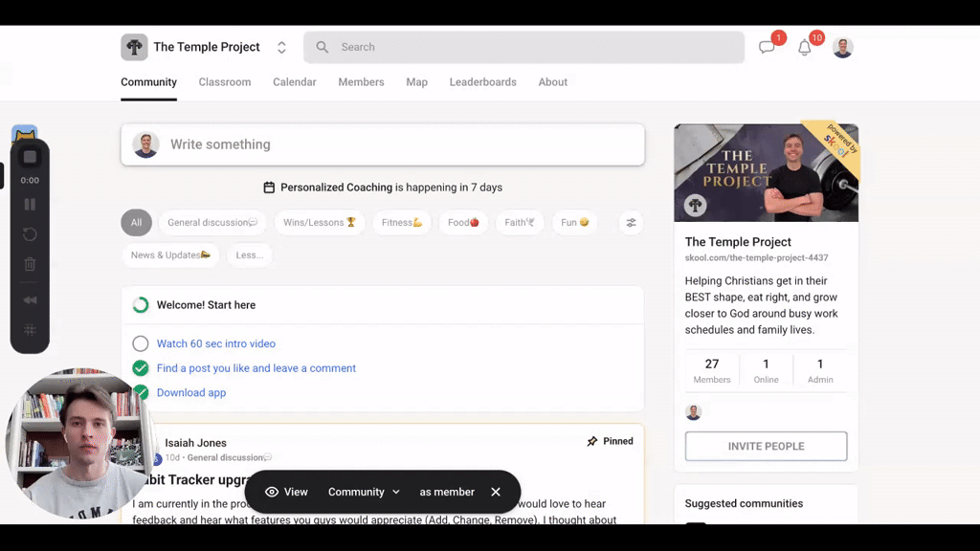Toggle the Wins/Lessons category filter
Screen dimensions: 980x551
(x=319, y=223)
